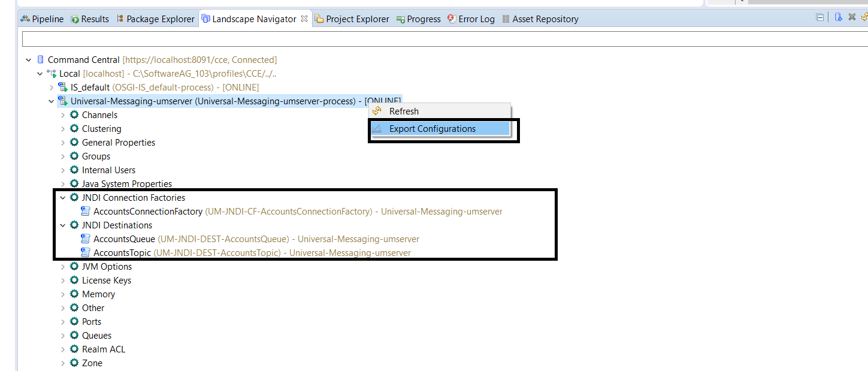
Task: Click the add server cylinder icon
Action: point(839,17)
